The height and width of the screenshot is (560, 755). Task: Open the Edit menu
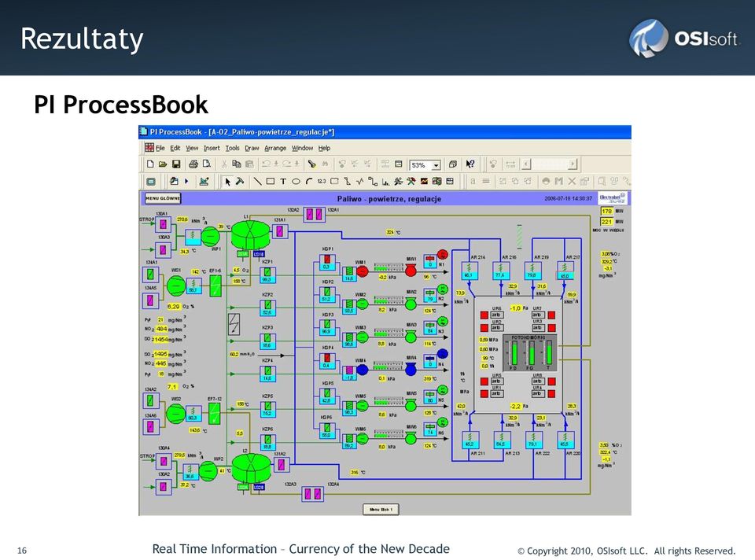tap(175, 149)
